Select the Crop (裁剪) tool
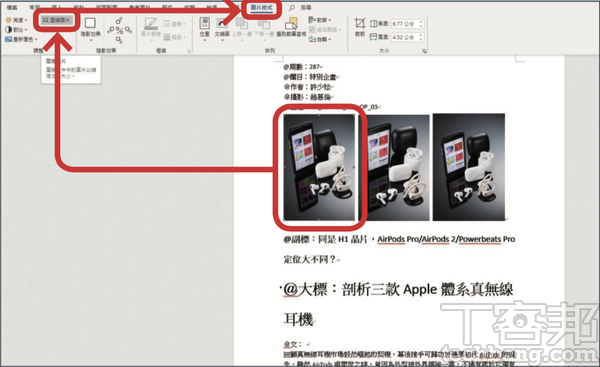Viewport: 600px width, 367px height. (x=360, y=27)
